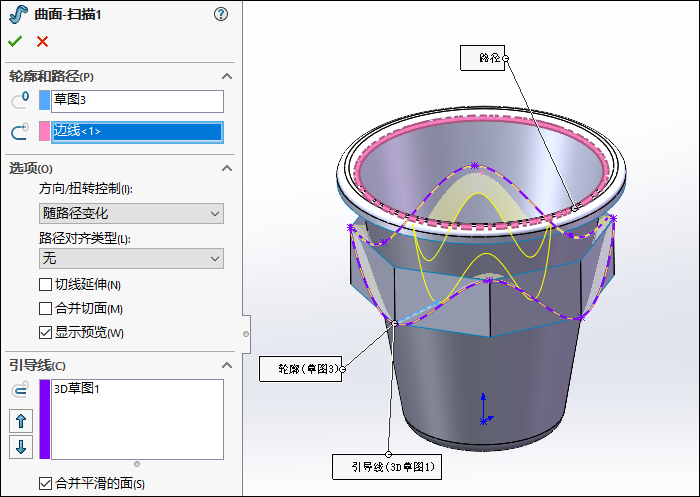
Task: Click the guide list resize handle dot
Action: pyautogui.click(x=137, y=464)
